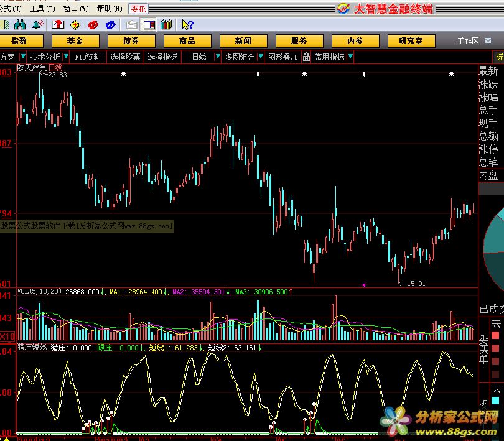Expand the 方案 dropdown arrow
The image size is (504, 441).
(23, 57)
